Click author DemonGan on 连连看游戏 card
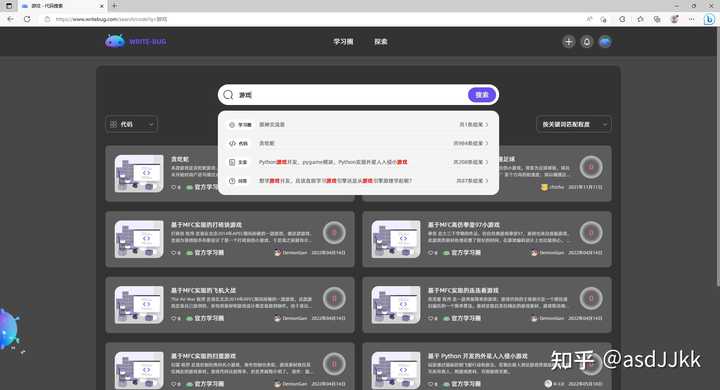The width and height of the screenshot is (720, 390). click(x=547, y=318)
